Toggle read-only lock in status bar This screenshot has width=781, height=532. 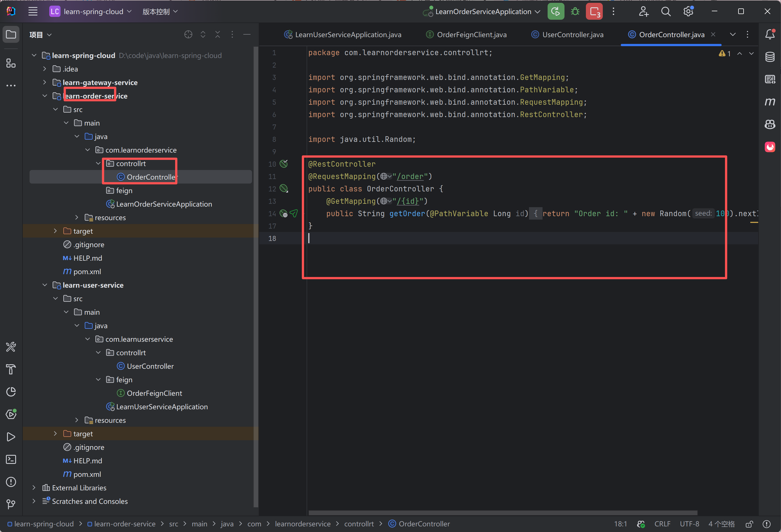click(749, 524)
